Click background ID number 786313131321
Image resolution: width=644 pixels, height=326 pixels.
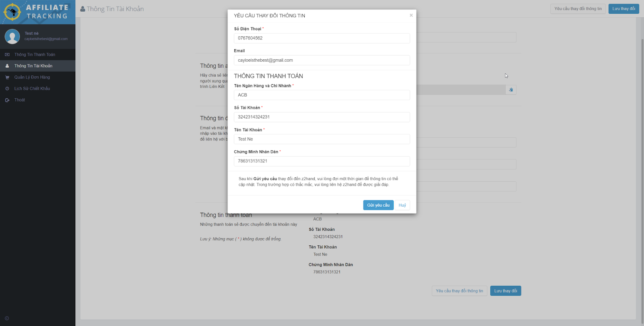[x=327, y=272]
